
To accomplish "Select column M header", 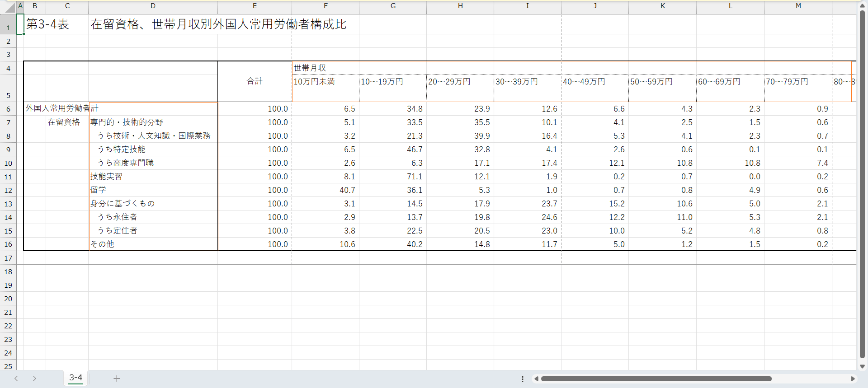I will 798,6.
